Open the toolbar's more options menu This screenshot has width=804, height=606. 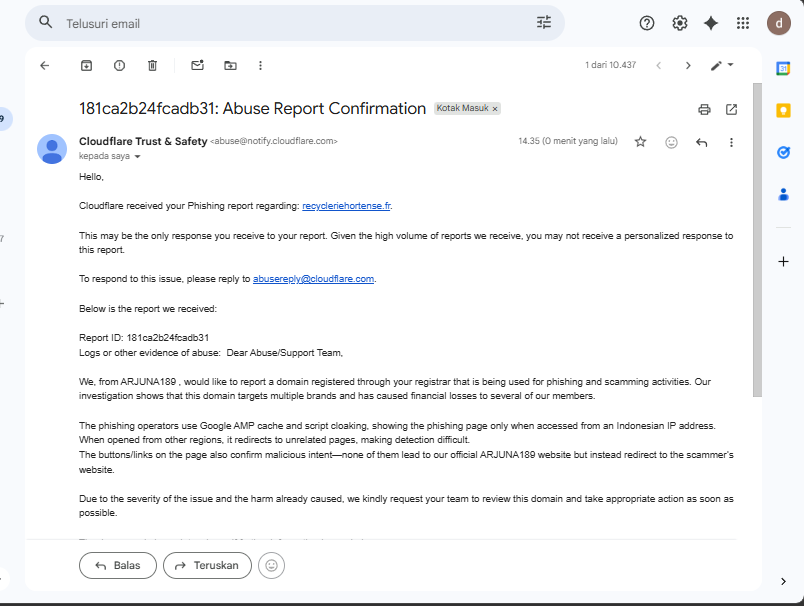pos(260,66)
